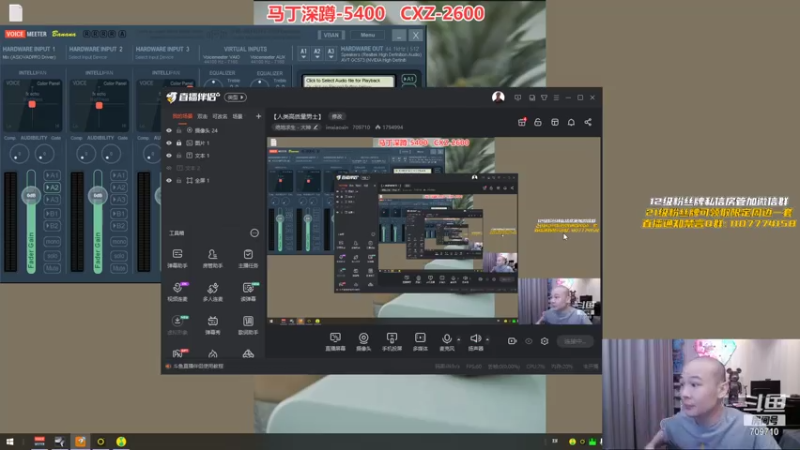The width and height of the screenshot is (800, 450).
Task: Toggle visibility of 图片 1 source
Action: point(169,143)
